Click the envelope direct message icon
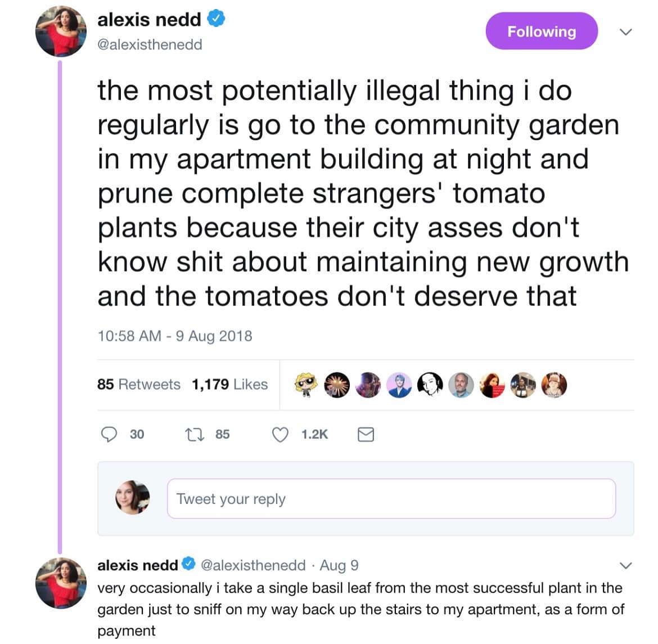This screenshot has width=658, height=644. click(x=366, y=434)
